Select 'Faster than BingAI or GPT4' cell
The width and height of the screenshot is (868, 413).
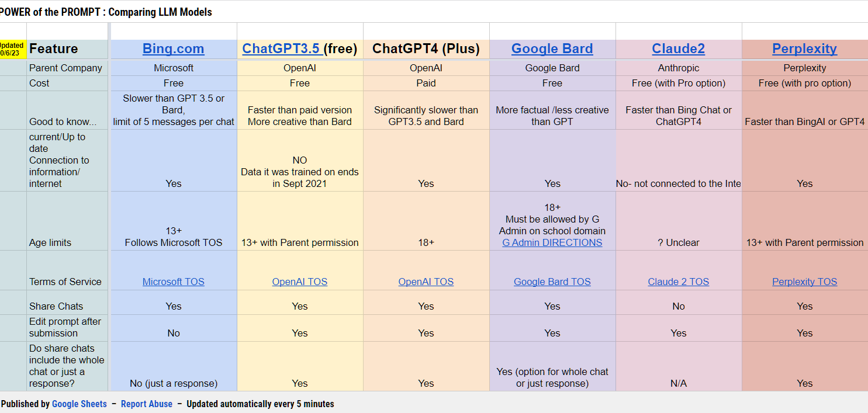805,110
